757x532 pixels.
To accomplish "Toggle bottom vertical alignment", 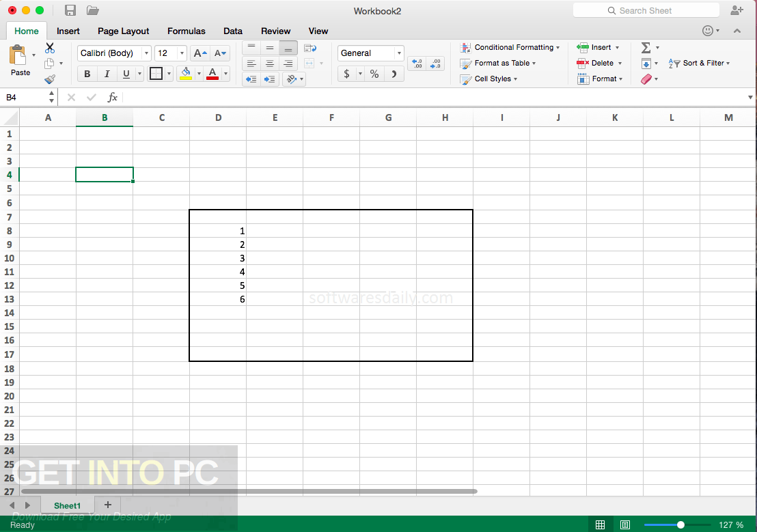I will (x=288, y=48).
